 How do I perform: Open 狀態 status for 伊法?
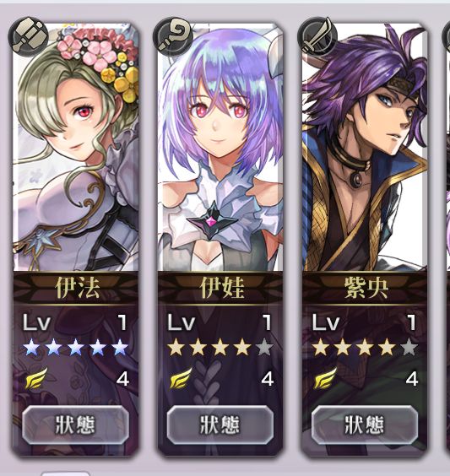click(75, 425)
